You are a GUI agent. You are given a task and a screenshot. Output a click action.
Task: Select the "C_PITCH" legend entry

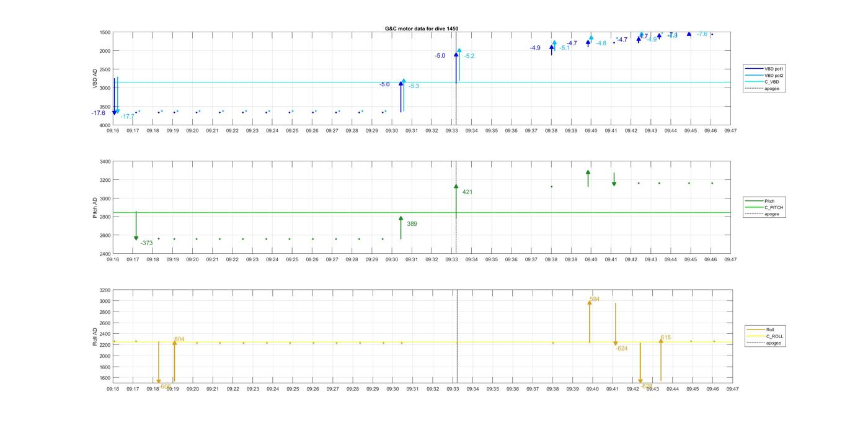coord(763,207)
